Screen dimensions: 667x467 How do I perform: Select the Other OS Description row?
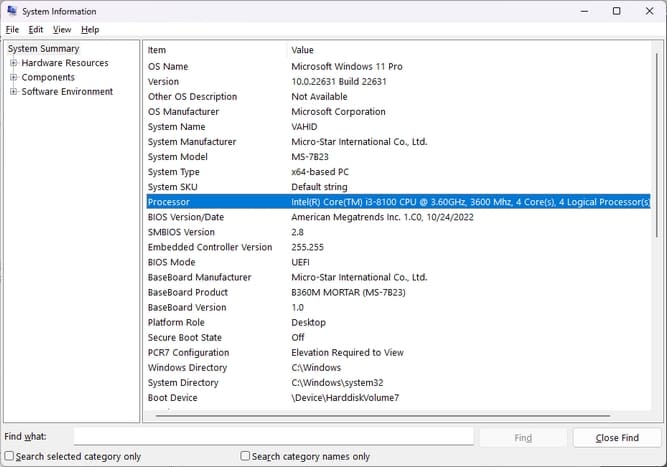coord(398,97)
